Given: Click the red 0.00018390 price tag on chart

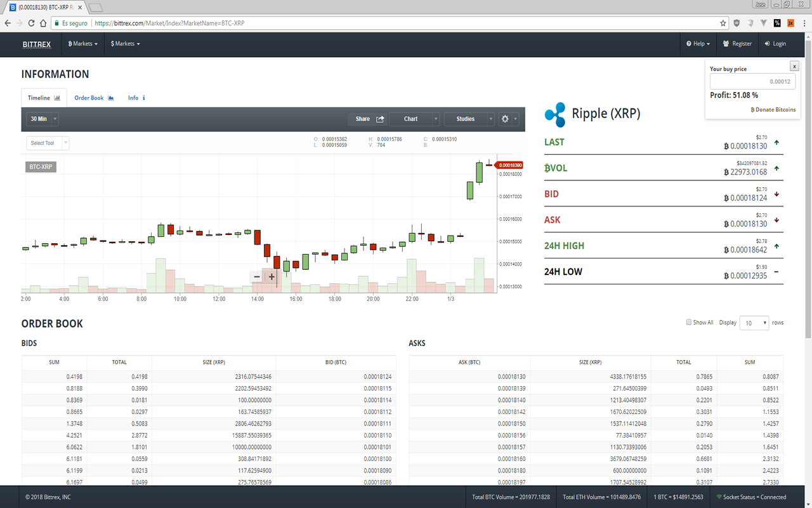Looking at the screenshot, I should 509,165.
